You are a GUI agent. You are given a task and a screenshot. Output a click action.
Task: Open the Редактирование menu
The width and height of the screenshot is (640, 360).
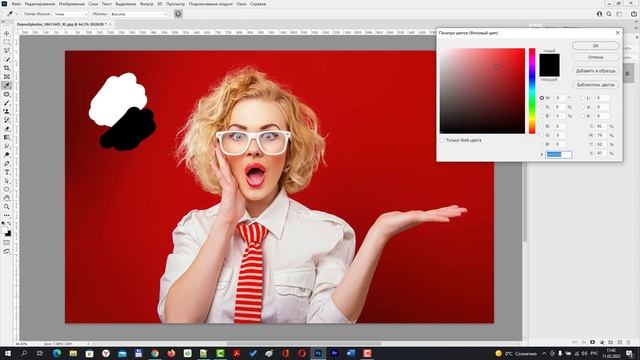pyautogui.click(x=40, y=4)
